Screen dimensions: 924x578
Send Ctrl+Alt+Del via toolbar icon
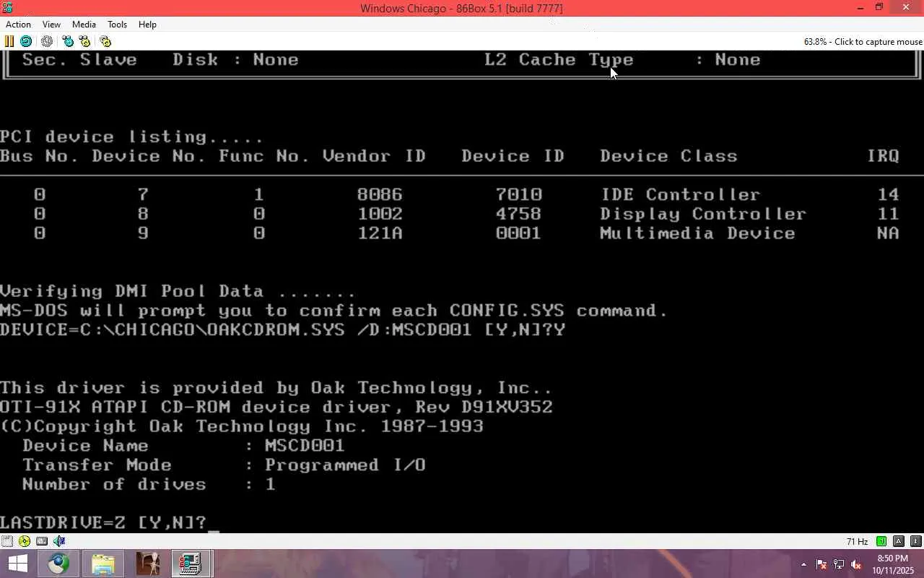pyautogui.click(x=68, y=41)
